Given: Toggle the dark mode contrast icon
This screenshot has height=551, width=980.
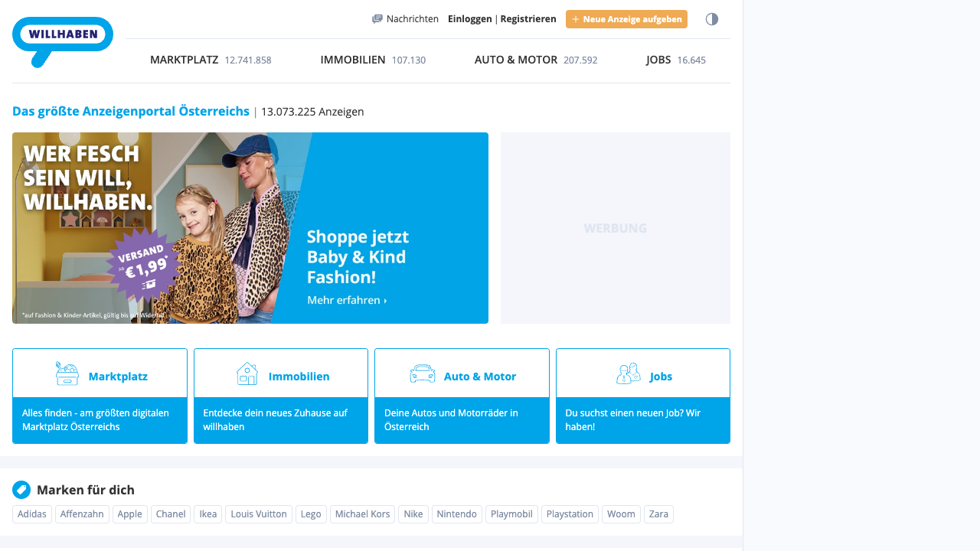Looking at the screenshot, I should click(x=712, y=19).
